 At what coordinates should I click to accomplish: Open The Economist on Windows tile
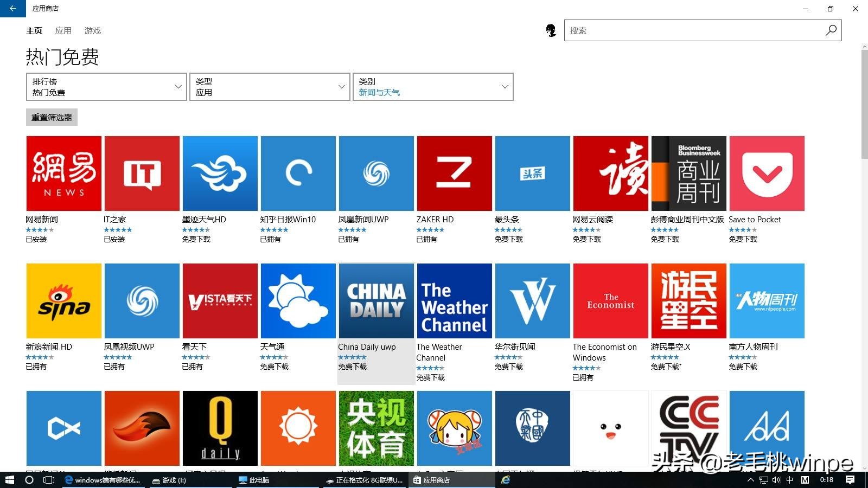pyautogui.click(x=610, y=300)
